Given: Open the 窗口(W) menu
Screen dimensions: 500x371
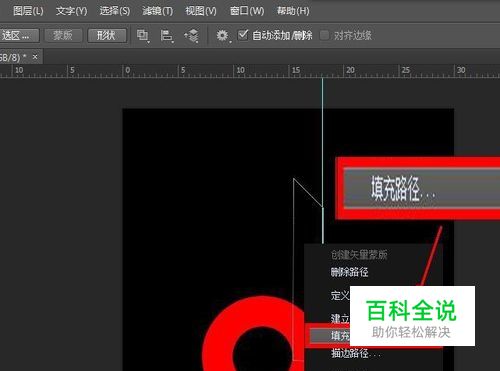Looking at the screenshot, I should (247, 11).
